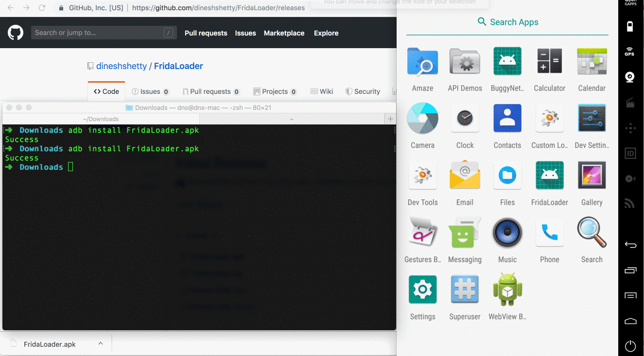Screen dimensions: 644x356
Task: Click the emulator home button
Action: 630,321
